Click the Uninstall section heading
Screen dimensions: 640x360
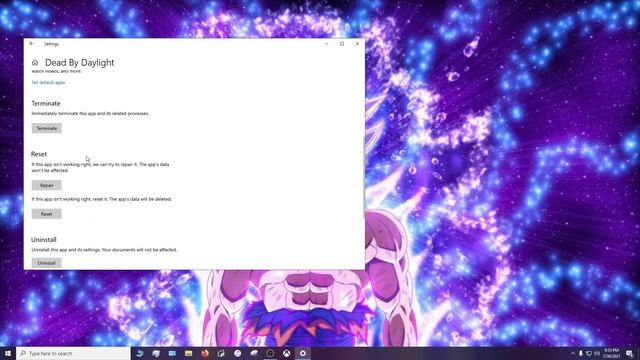point(44,240)
